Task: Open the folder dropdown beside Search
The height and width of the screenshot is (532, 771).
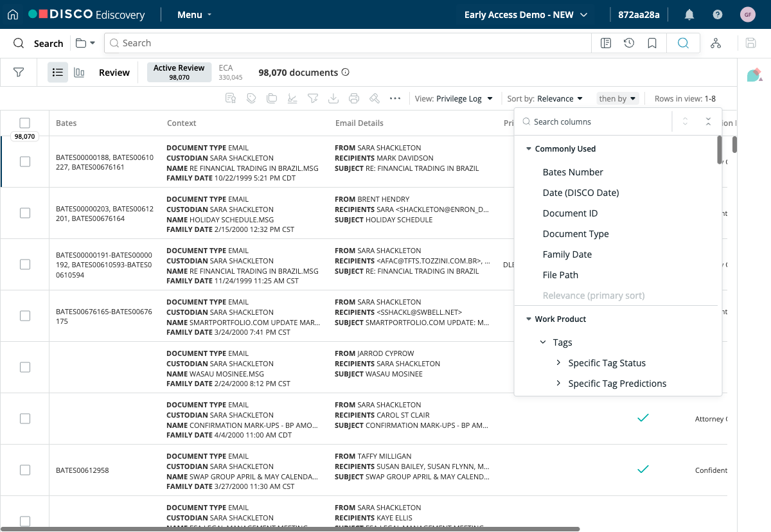Action: (85, 43)
